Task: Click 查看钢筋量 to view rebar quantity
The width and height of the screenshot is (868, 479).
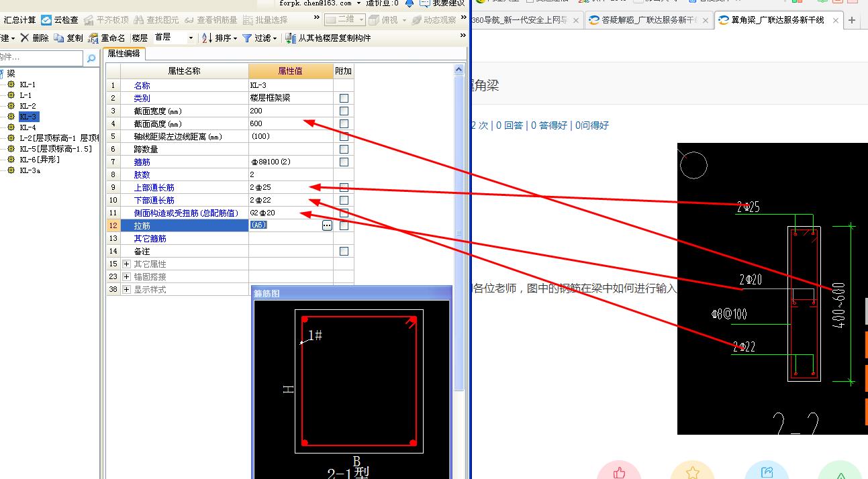Action: click(x=210, y=20)
